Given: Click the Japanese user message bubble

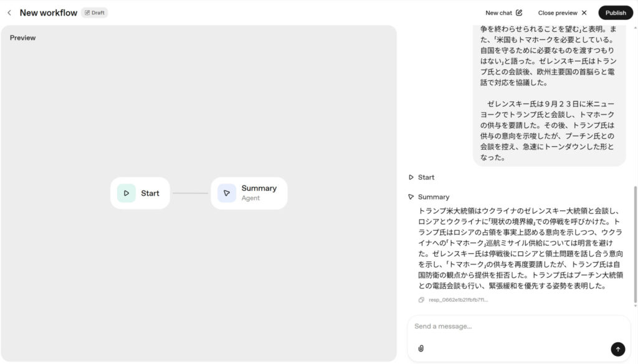Looking at the screenshot, I should pyautogui.click(x=548, y=93).
